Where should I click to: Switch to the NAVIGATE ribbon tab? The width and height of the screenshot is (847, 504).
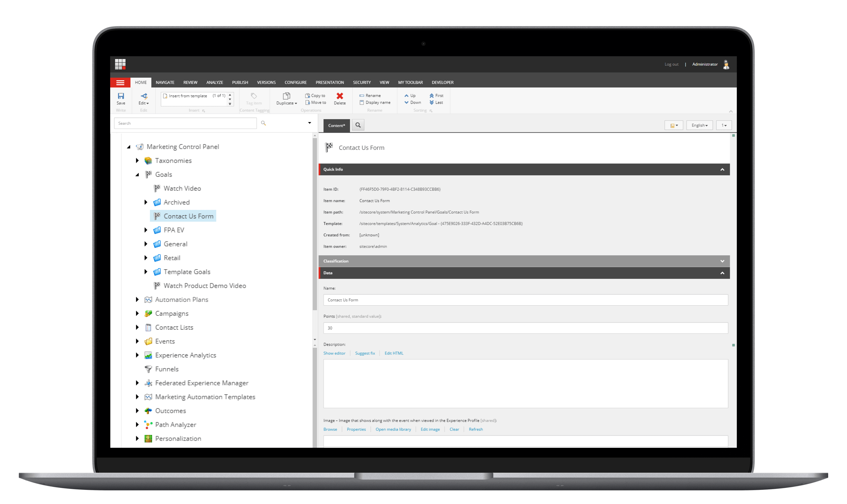(x=165, y=83)
